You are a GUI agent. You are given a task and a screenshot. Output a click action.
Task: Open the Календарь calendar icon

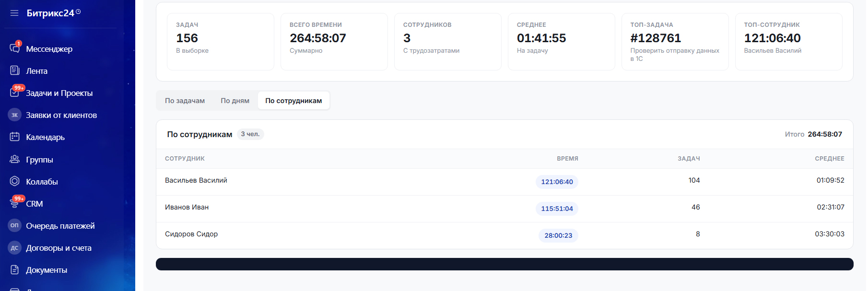[x=15, y=137]
